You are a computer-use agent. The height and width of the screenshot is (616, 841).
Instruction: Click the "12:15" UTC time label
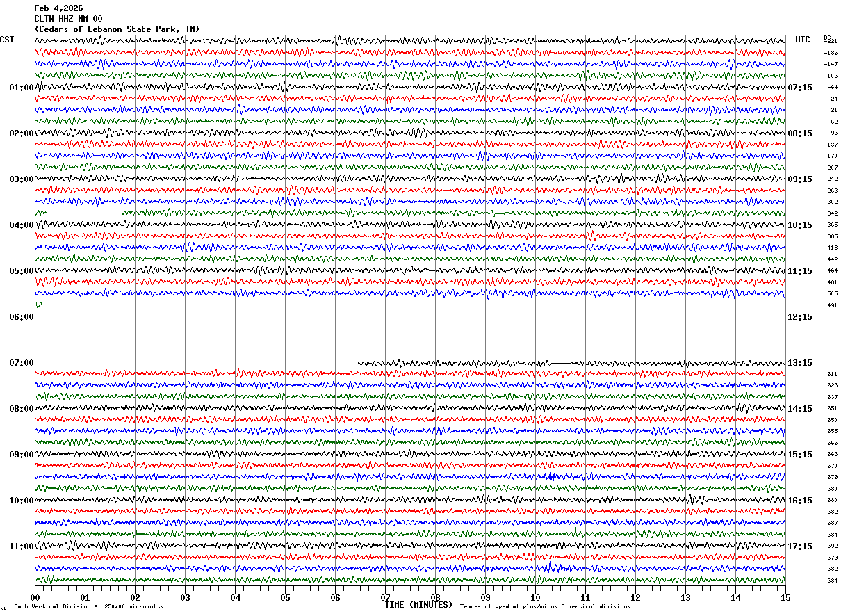tap(800, 317)
